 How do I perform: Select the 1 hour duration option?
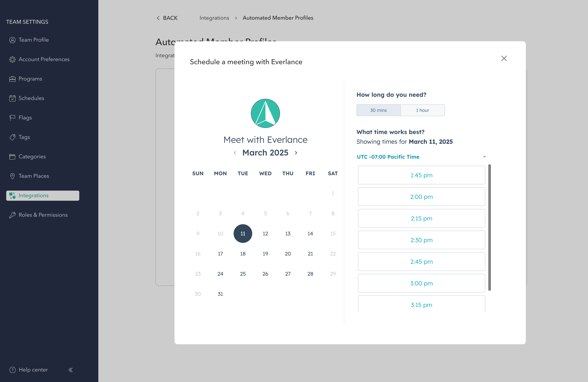click(x=422, y=110)
